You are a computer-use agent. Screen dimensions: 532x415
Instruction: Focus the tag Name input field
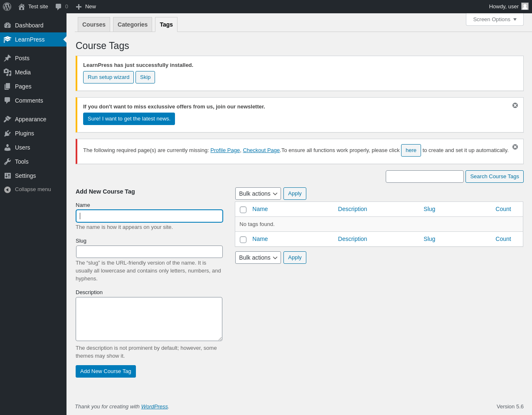point(149,216)
